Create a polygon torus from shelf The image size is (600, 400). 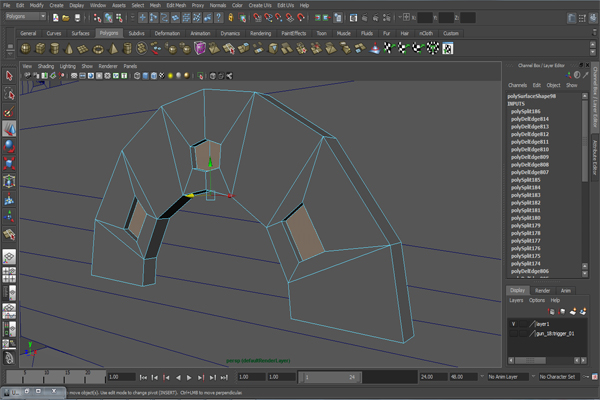click(98, 49)
